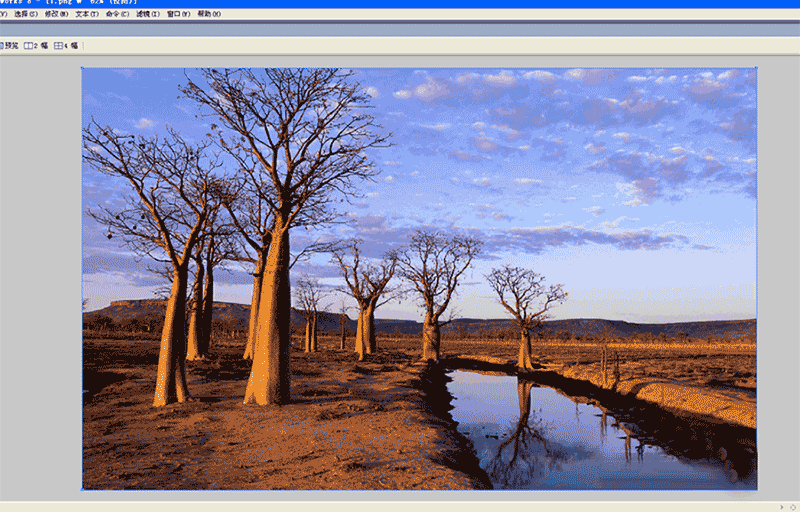Click the gray workspace left of the canvas
Viewport: 800px width, 512px height.
(40, 280)
